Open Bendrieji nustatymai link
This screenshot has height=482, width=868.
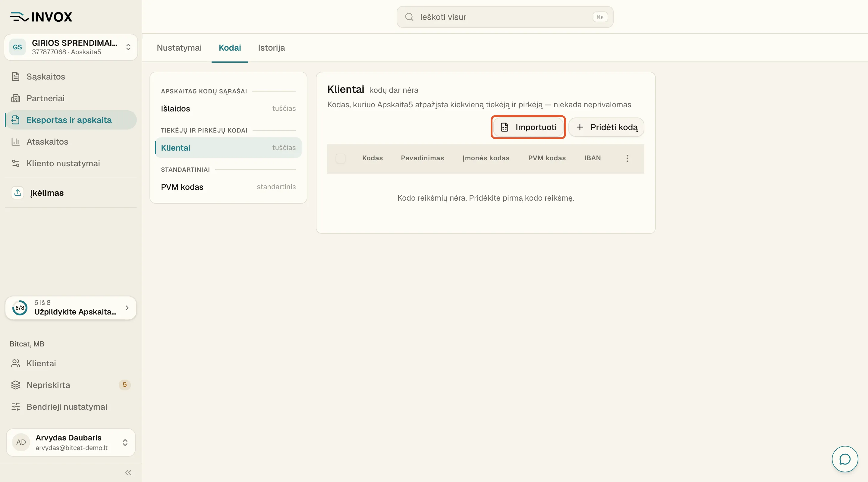click(x=71, y=407)
